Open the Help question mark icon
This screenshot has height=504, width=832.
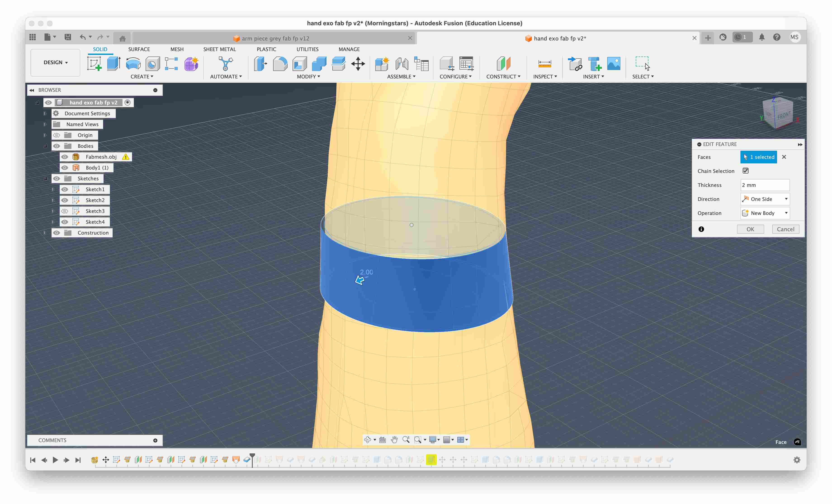[777, 37]
